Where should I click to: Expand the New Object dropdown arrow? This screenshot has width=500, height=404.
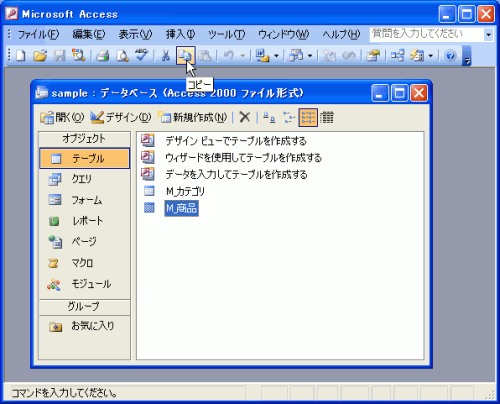431,56
